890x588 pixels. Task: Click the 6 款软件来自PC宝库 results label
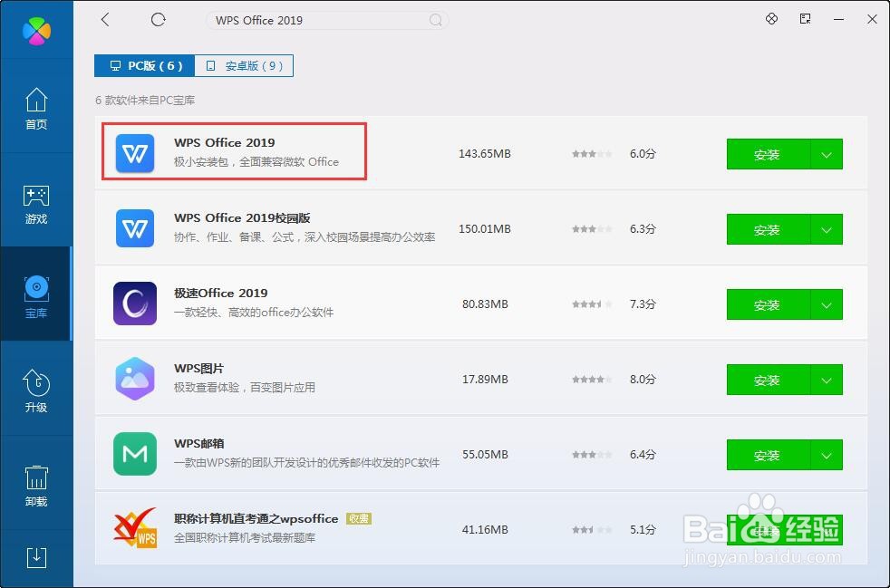coord(145,101)
